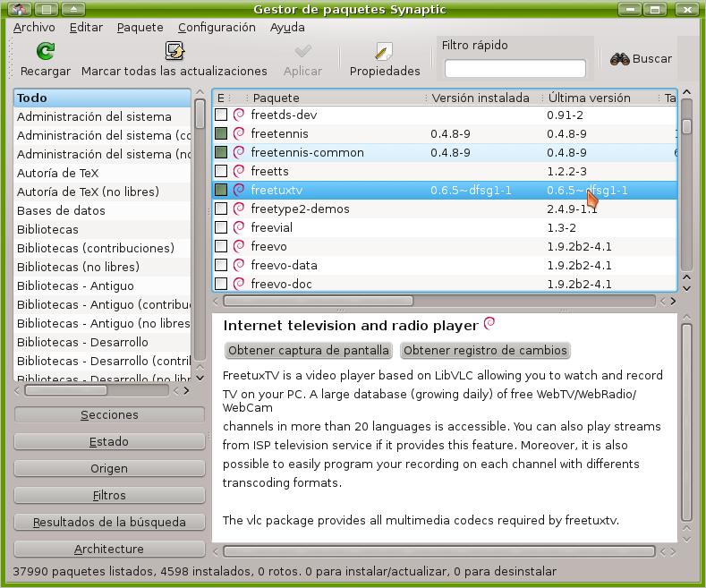
Task: Show categories by Estado
Action: tap(109, 442)
